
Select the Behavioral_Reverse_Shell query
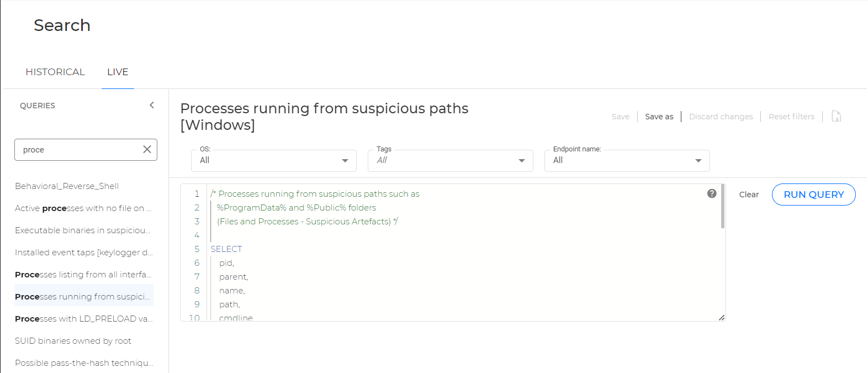[x=67, y=186]
